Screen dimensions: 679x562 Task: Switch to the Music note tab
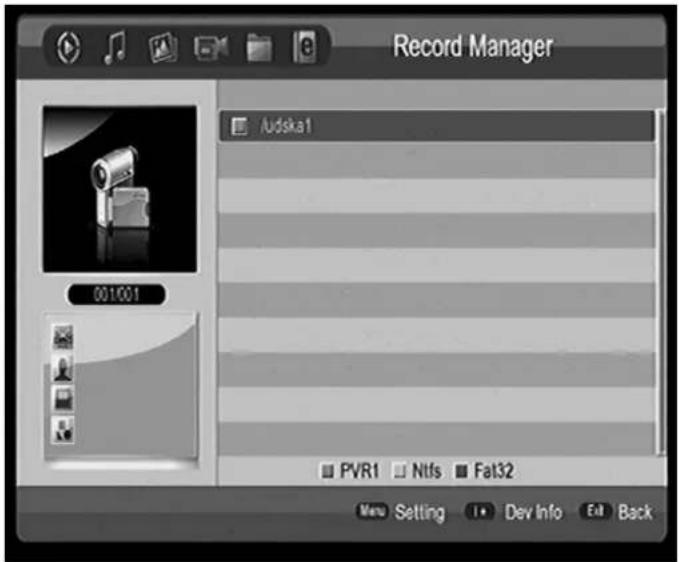pyautogui.click(x=115, y=47)
